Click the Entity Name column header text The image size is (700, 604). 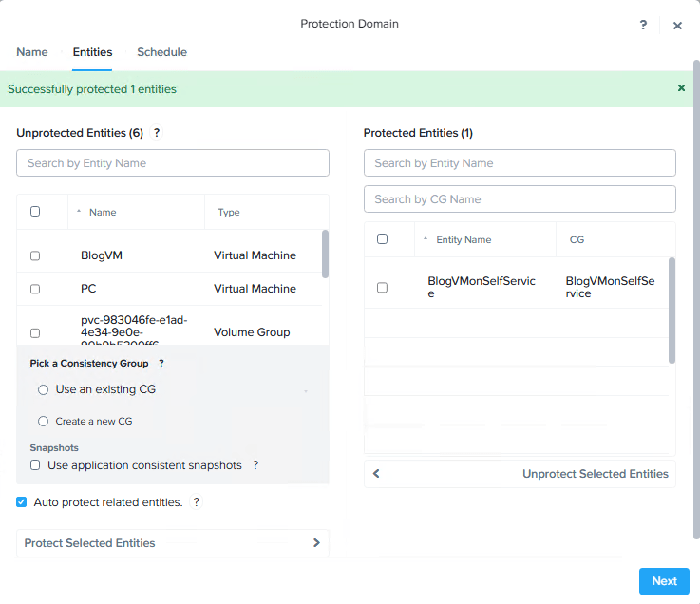(x=464, y=239)
